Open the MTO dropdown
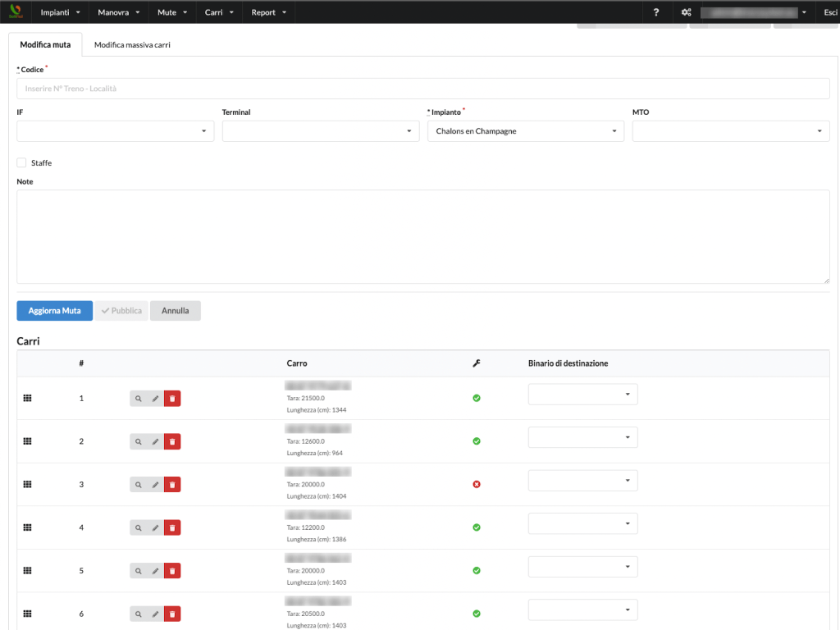The image size is (840, 630). coord(731,131)
